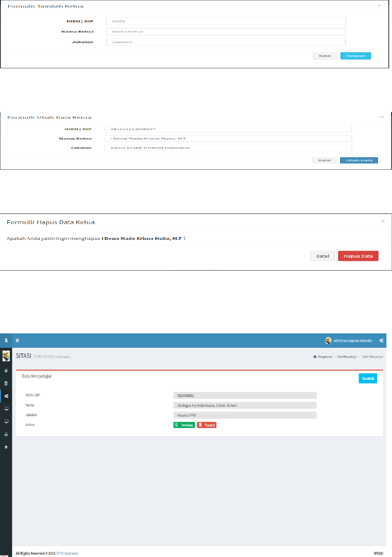Select the gears settings icon in the sidebar
The width and height of the screenshot is (392, 557).
pyautogui.click(x=6, y=396)
